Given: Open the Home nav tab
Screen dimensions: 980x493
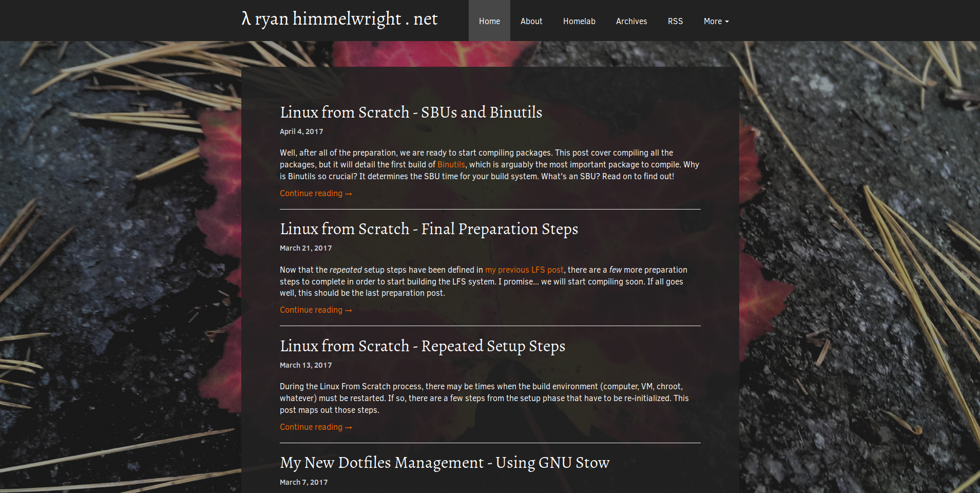Looking at the screenshot, I should point(489,21).
